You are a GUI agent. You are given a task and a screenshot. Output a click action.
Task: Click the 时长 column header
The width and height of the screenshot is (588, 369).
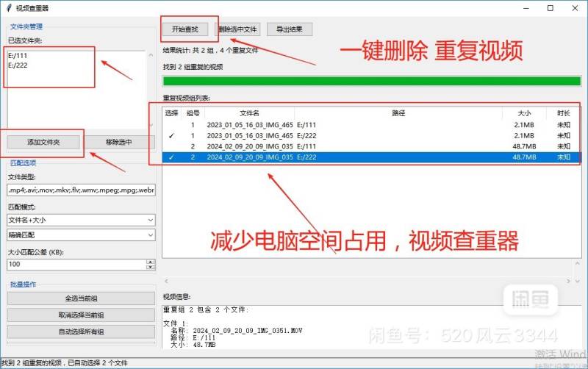coord(563,113)
